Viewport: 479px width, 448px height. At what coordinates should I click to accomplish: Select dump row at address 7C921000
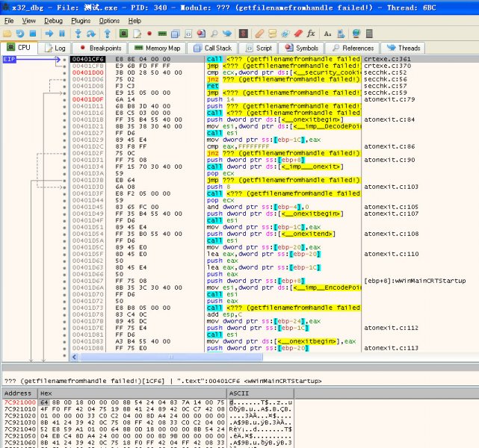(x=148, y=402)
